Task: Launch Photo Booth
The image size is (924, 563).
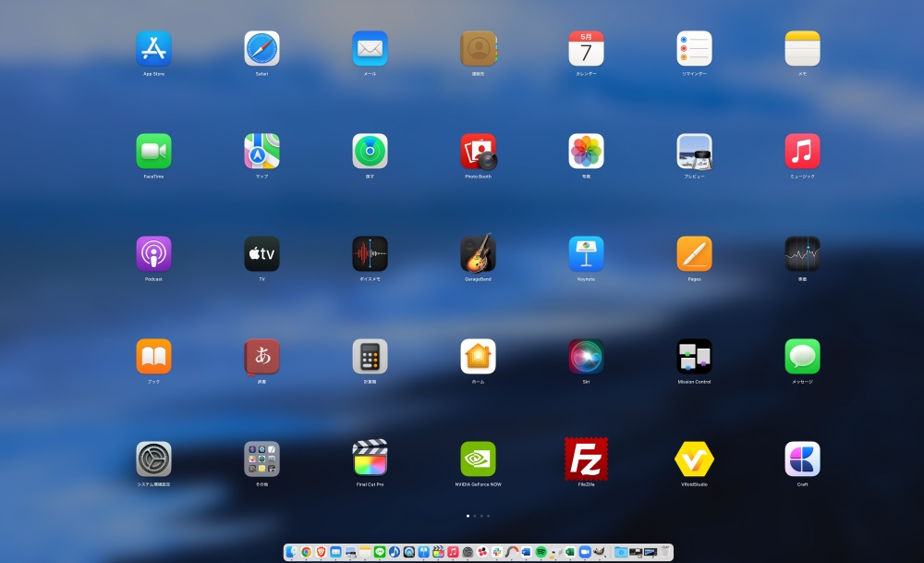Action: coord(478,151)
